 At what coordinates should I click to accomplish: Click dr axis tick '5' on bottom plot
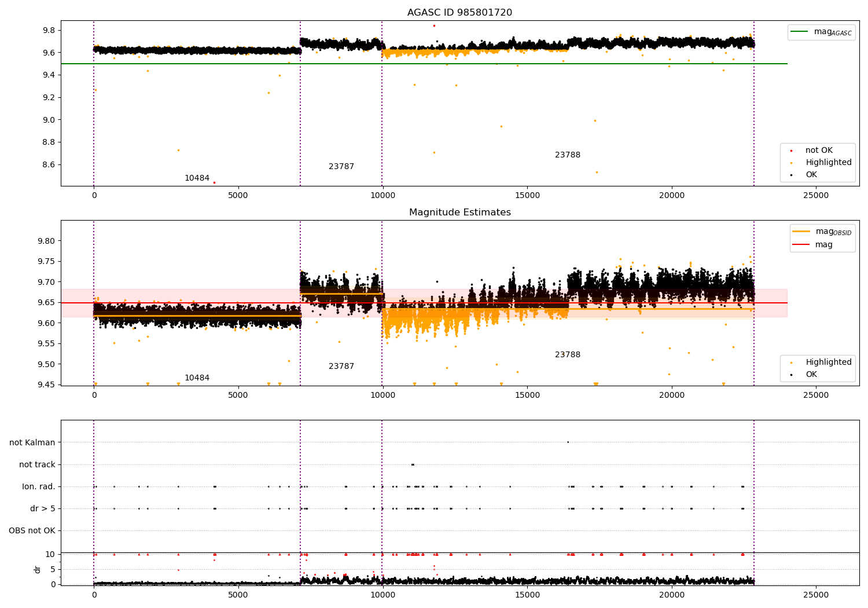pos(53,570)
